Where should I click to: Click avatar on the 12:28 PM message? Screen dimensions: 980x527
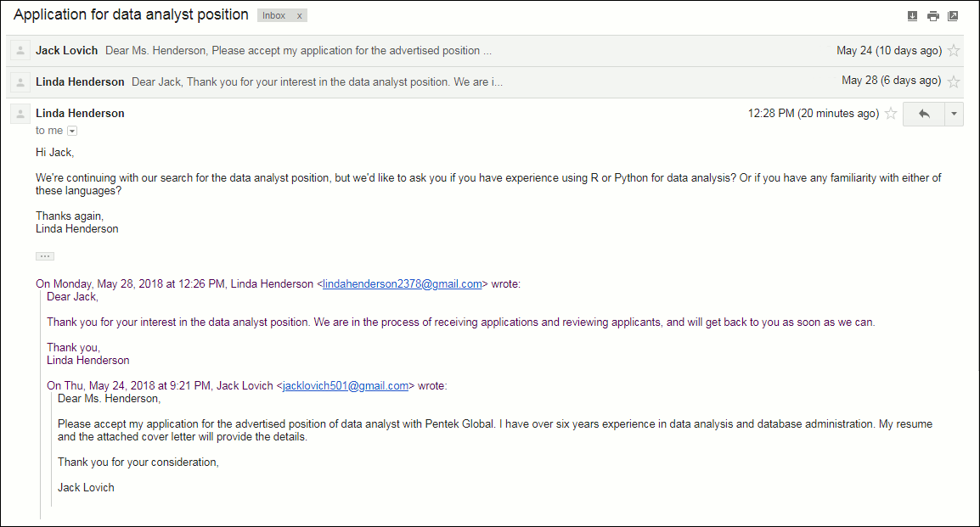(x=20, y=114)
